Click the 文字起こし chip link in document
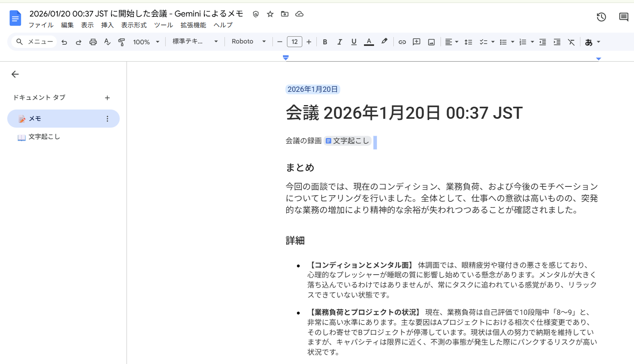 click(x=347, y=141)
